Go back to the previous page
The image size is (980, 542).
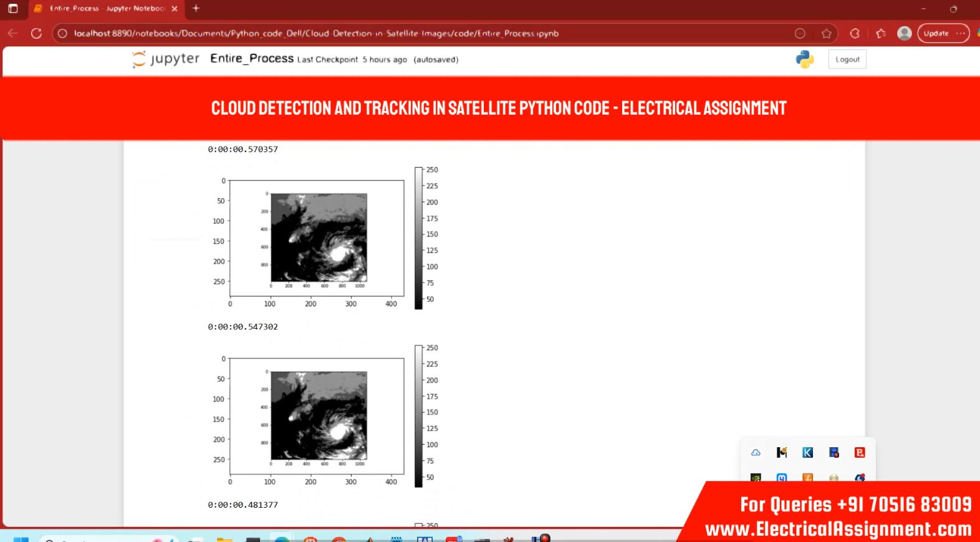12,33
